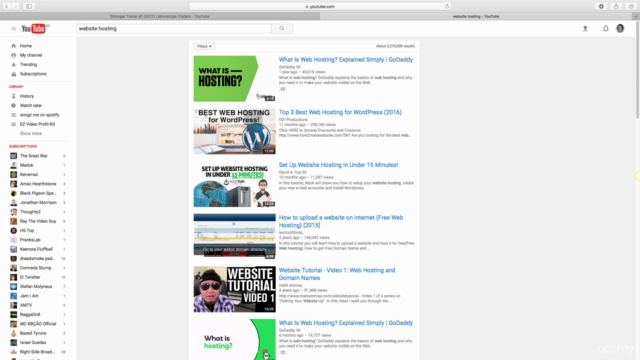Viewport: 640px width, 360px height.
Task: Go back with Safari's back arrow
Action: [7, 7]
